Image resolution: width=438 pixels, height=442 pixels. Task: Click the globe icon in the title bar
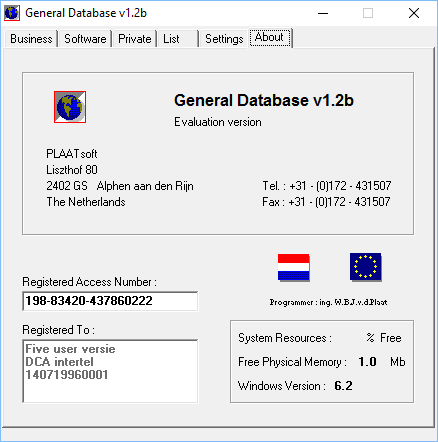[x=12, y=13]
